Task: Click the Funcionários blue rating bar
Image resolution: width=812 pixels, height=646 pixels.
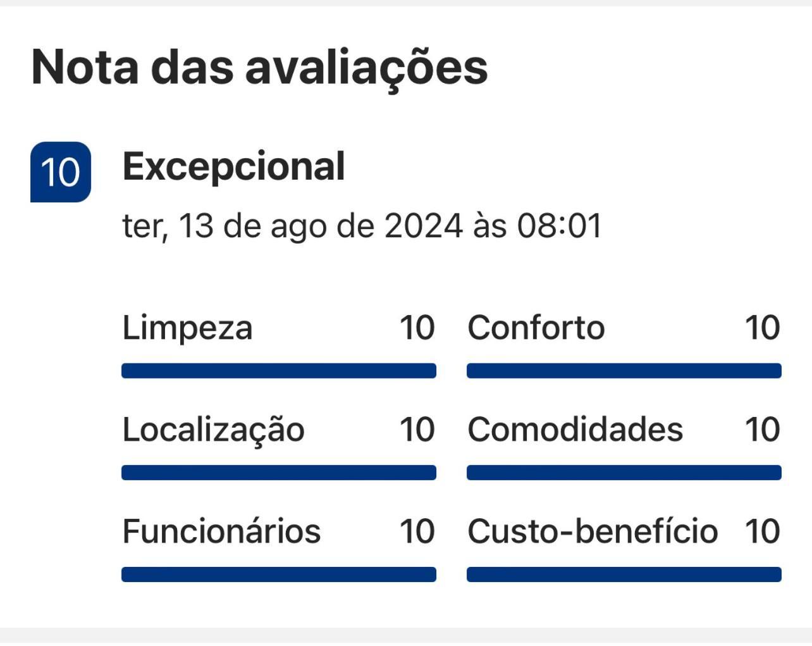Action: point(279,575)
